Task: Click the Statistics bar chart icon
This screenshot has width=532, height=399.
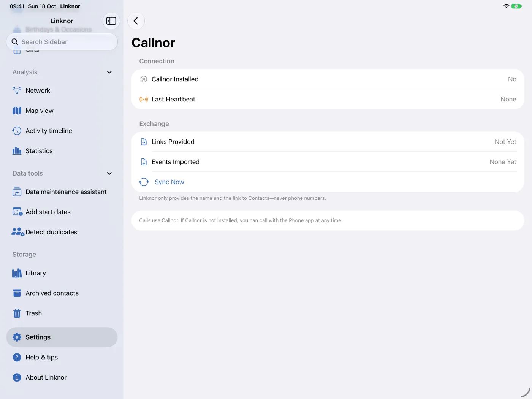Action: point(17,151)
